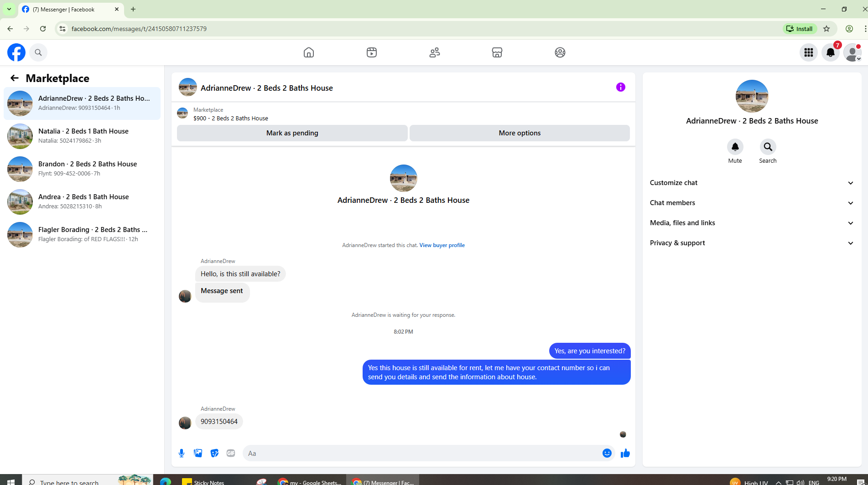Mute this conversation
The image size is (868, 485).
pyautogui.click(x=735, y=147)
